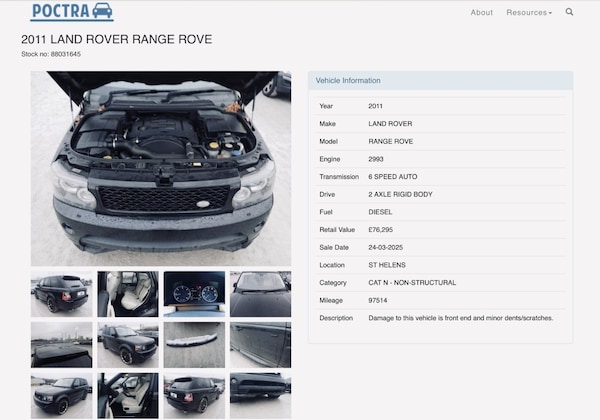Expand the Resources dropdown menu
Viewport: 600px width, 420px height.
click(528, 13)
